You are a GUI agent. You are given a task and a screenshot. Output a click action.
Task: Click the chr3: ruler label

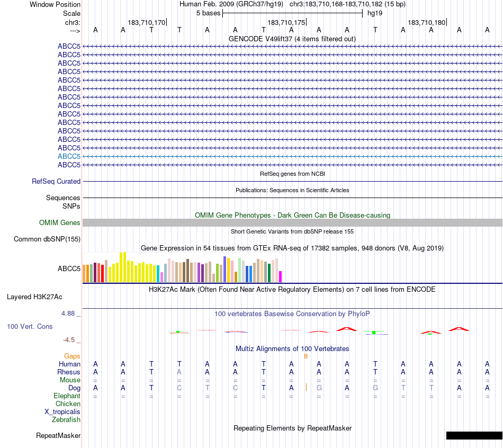click(x=73, y=22)
